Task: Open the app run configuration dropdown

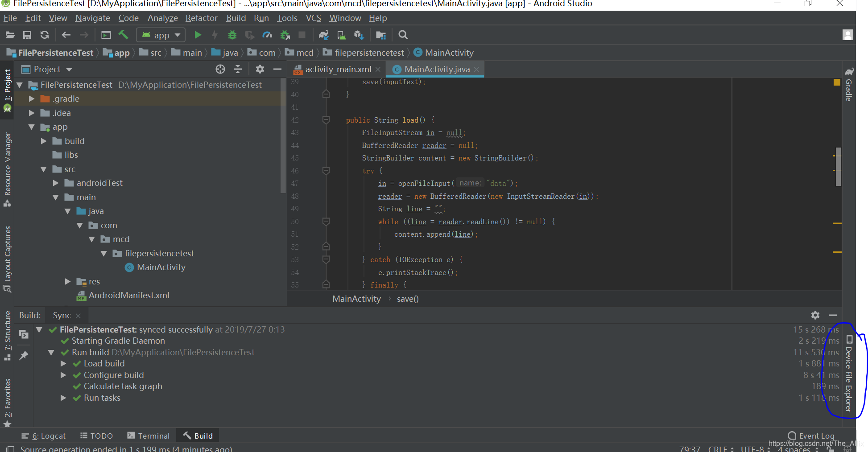Action: click(161, 35)
